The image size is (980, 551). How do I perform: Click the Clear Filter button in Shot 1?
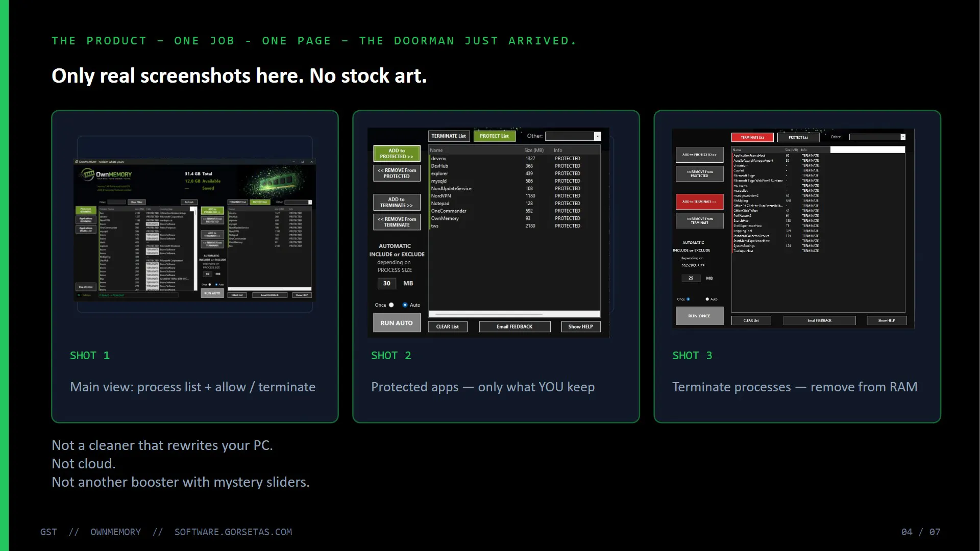tap(137, 202)
